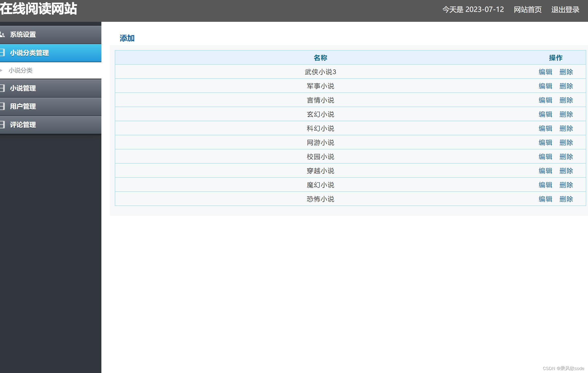Expand the 小说管理 menu section
The width and height of the screenshot is (588, 373).
point(23,88)
